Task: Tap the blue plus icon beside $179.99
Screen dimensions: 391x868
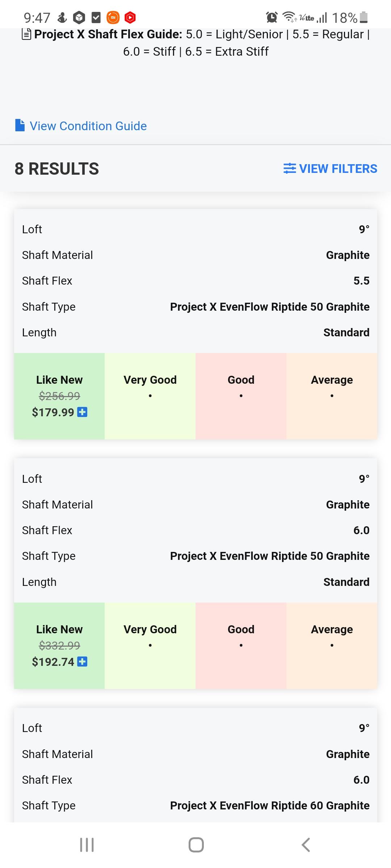Action: tap(83, 412)
